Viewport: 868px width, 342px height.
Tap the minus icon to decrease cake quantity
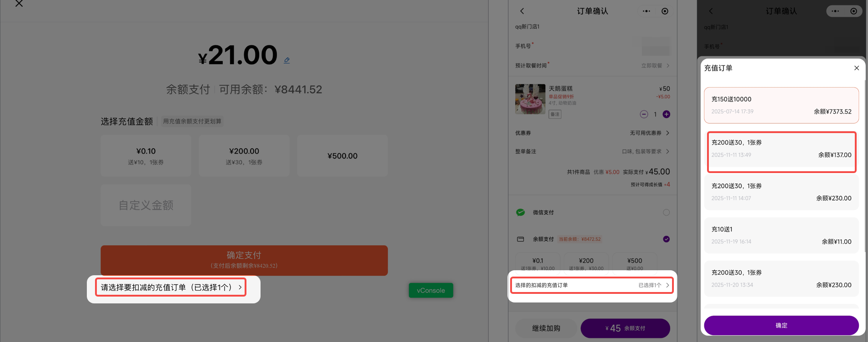(x=644, y=114)
